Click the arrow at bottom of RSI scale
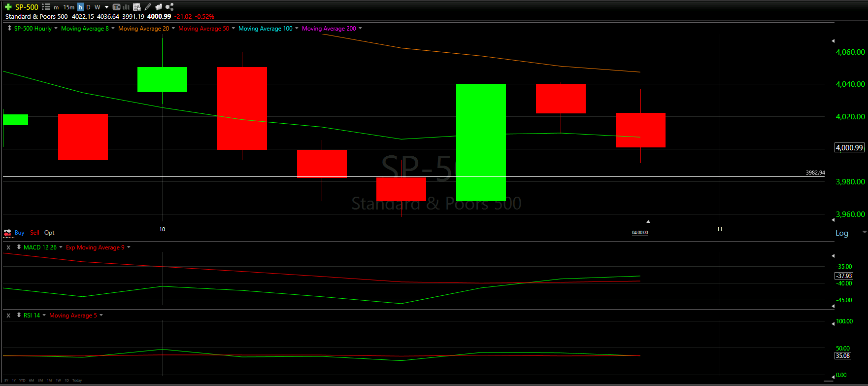Screen dimensions: 868x386 (833, 377)
